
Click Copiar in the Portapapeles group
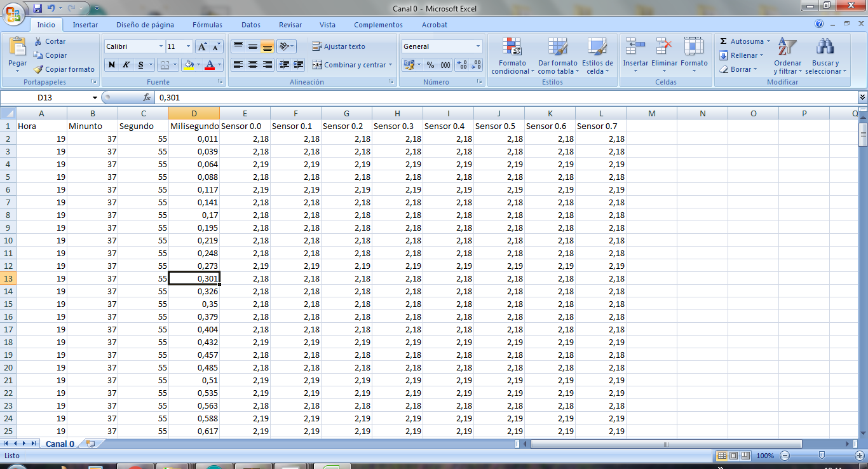[50, 55]
